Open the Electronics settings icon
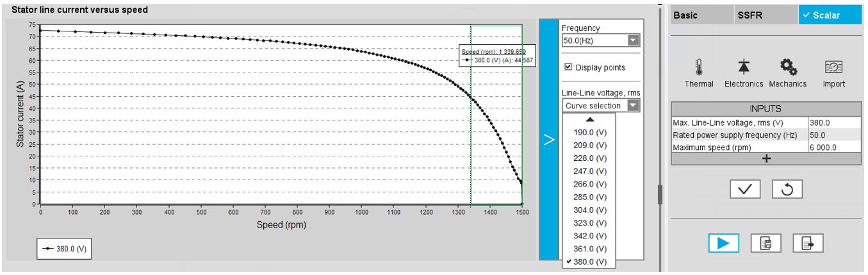 [x=744, y=67]
